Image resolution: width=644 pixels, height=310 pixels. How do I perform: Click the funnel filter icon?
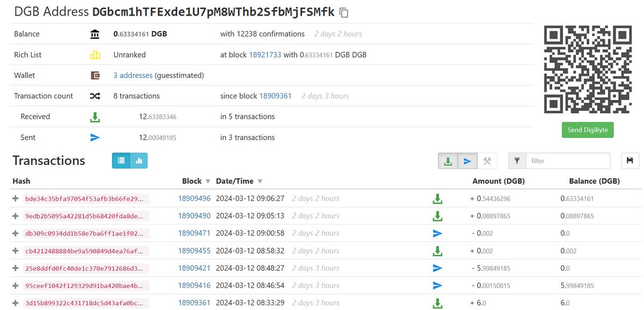[x=517, y=161]
